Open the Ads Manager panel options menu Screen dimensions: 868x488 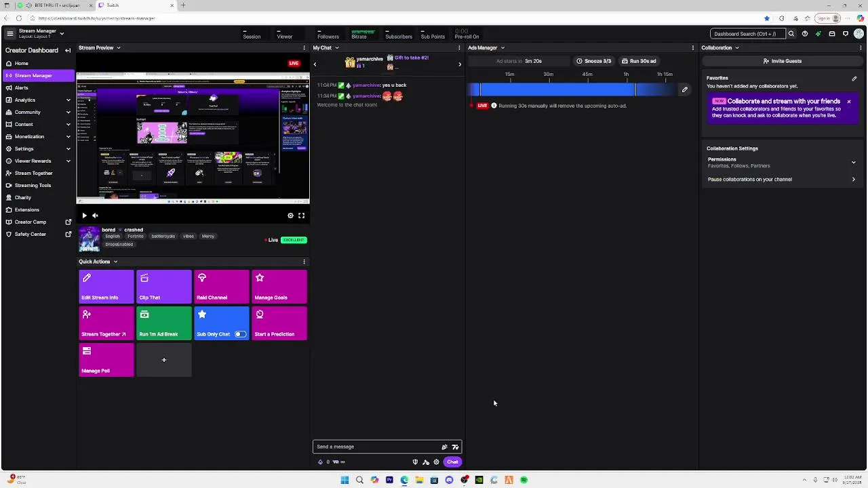692,47
